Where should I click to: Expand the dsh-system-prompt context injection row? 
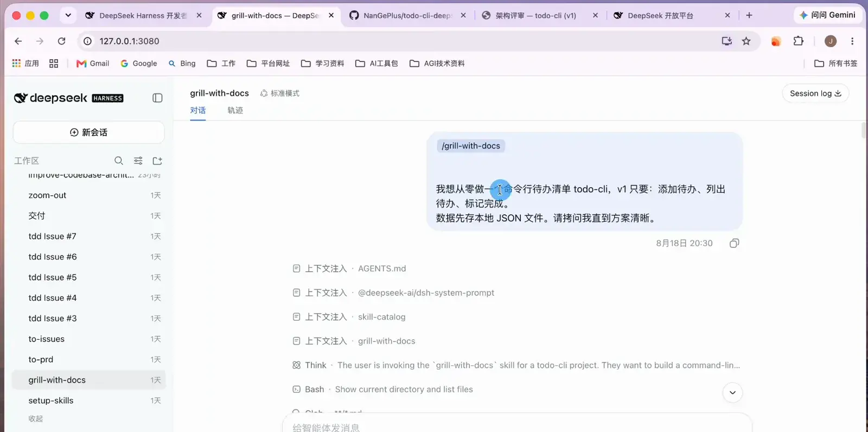[x=393, y=293]
